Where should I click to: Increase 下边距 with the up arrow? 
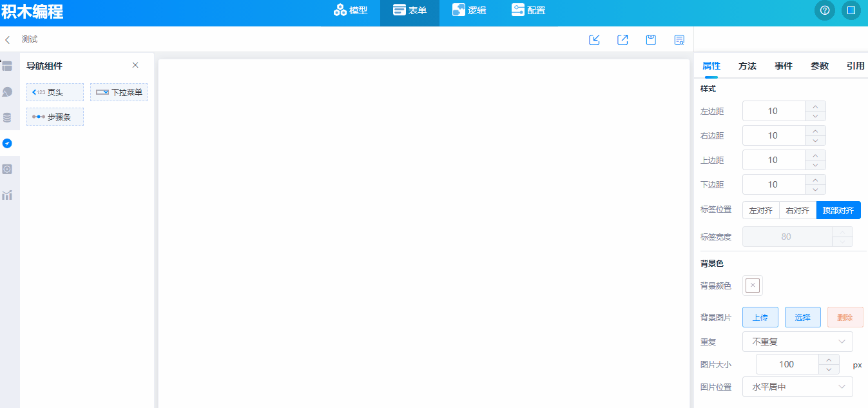point(816,180)
